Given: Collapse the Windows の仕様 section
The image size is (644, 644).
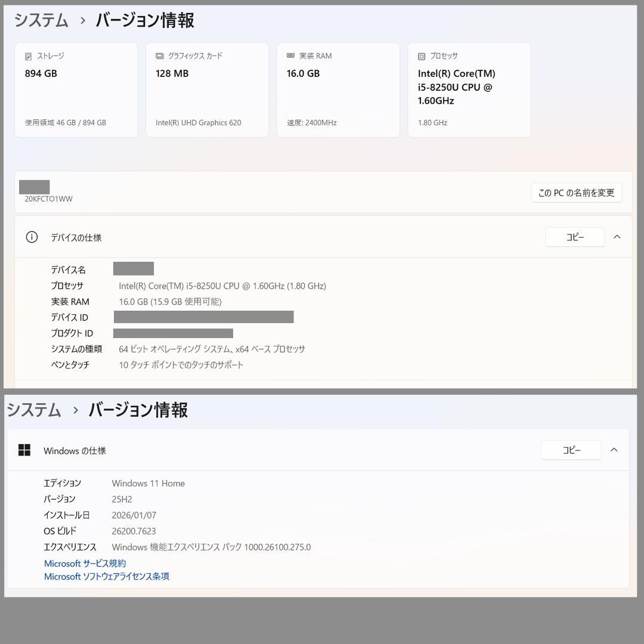Looking at the screenshot, I should [x=614, y=450].
